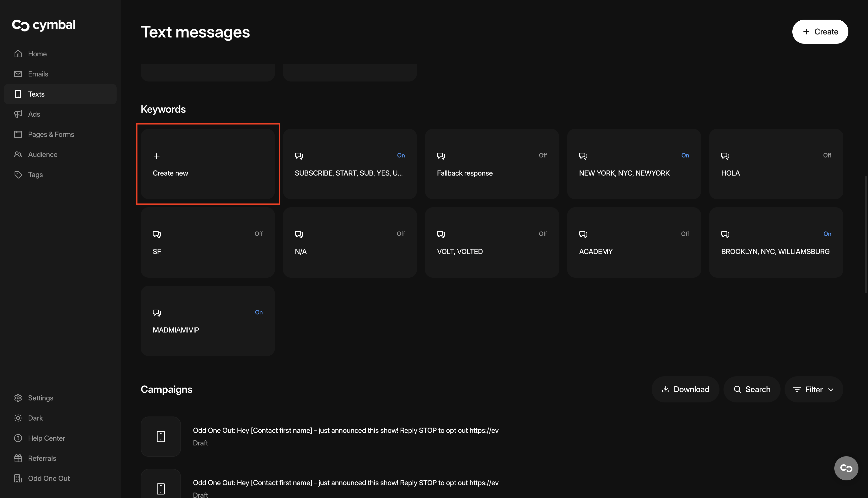Click the Referrals gift icon
868x498 pixels.
[x=18, y=458]
